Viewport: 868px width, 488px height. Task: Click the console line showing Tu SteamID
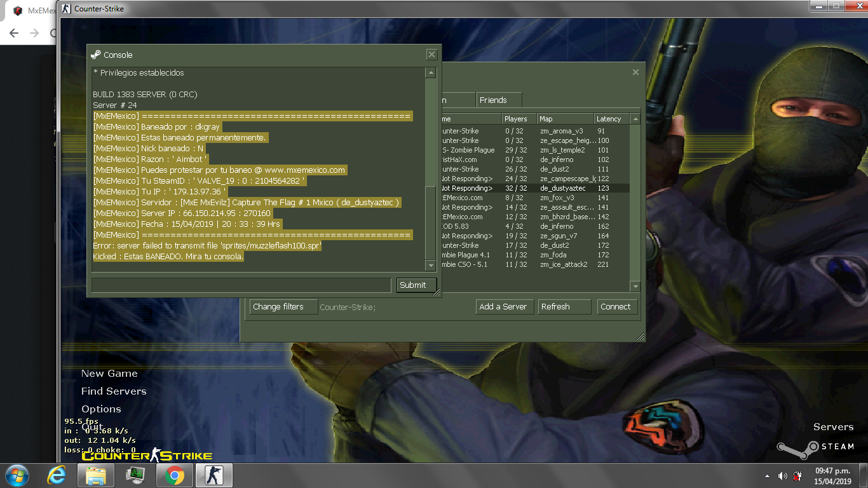pyautogui.click(x=199, y=181)
